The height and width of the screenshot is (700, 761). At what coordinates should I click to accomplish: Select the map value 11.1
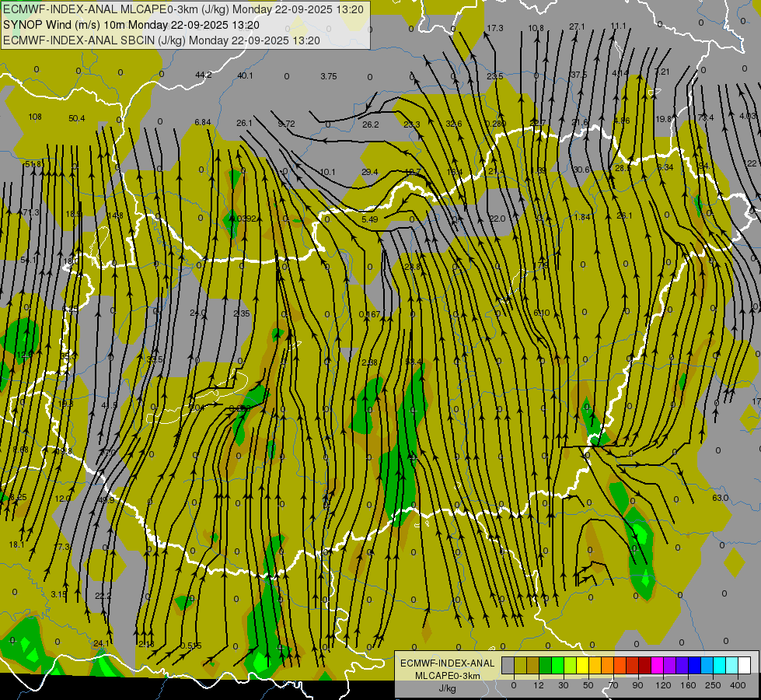click(618, 26)
